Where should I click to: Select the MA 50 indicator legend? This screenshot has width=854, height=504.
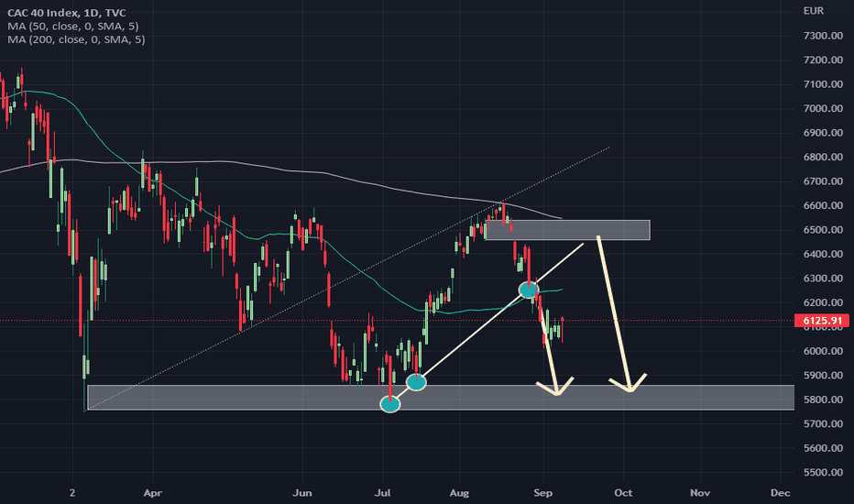(73, 27)
